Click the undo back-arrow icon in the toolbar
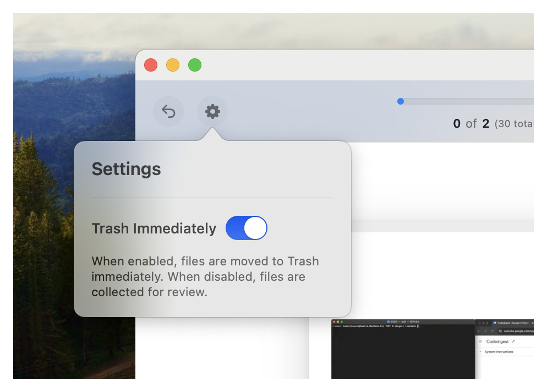 coord(168,111)
